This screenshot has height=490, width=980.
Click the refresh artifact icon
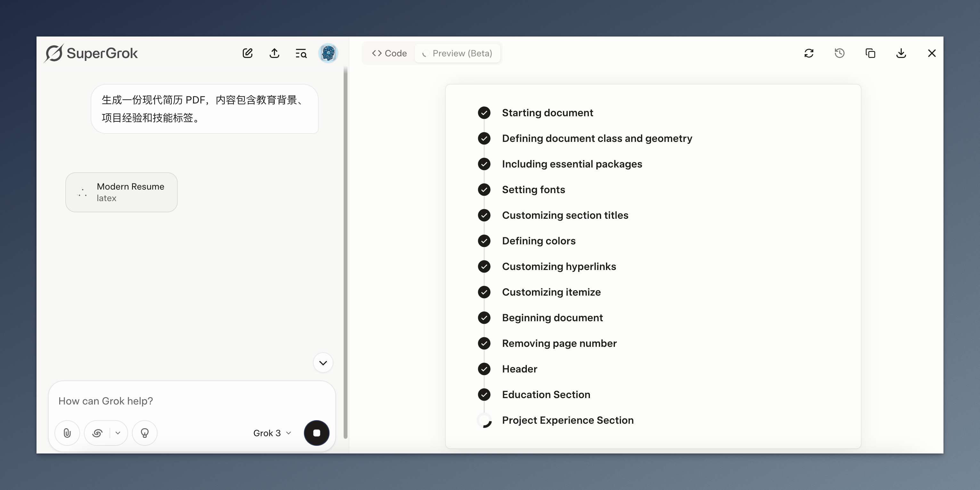(x=809, y=53)
